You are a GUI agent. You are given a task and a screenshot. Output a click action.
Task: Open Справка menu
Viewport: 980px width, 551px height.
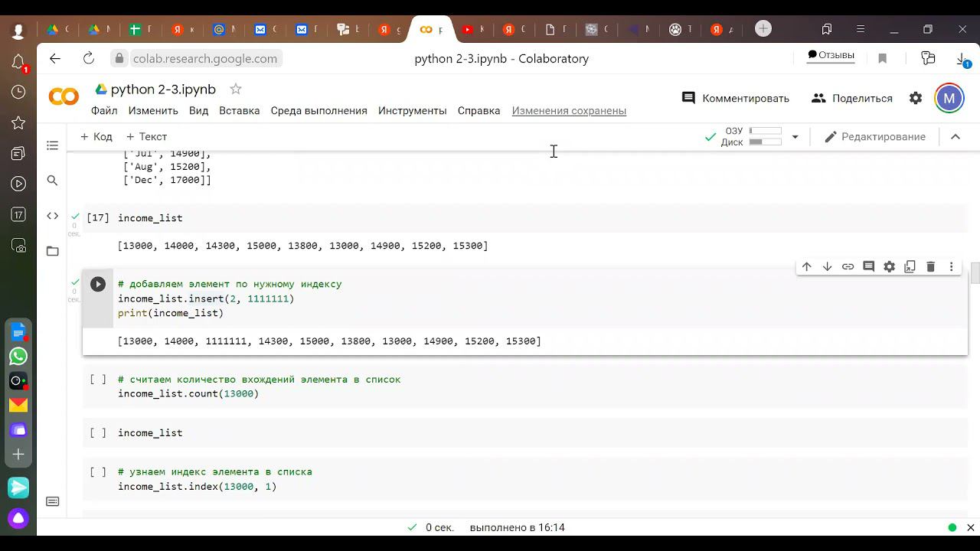click(x=479, y=110)
